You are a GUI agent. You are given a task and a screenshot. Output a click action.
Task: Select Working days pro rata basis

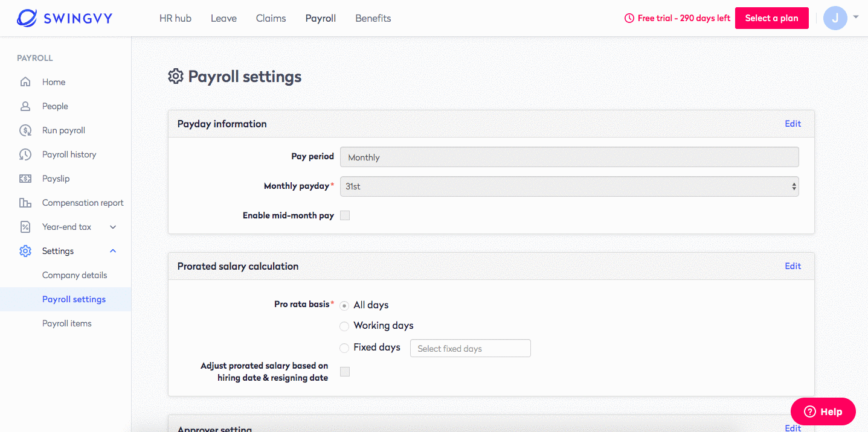[x=344, y=326]
